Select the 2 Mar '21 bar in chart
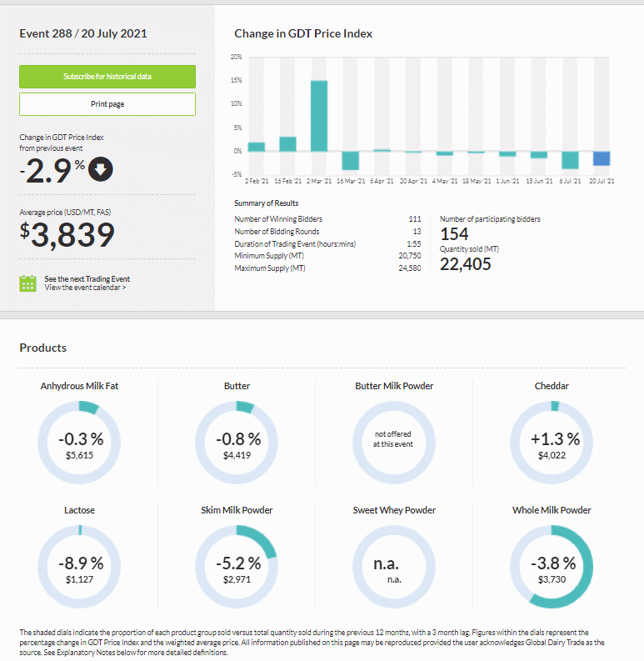 point(319,116)
